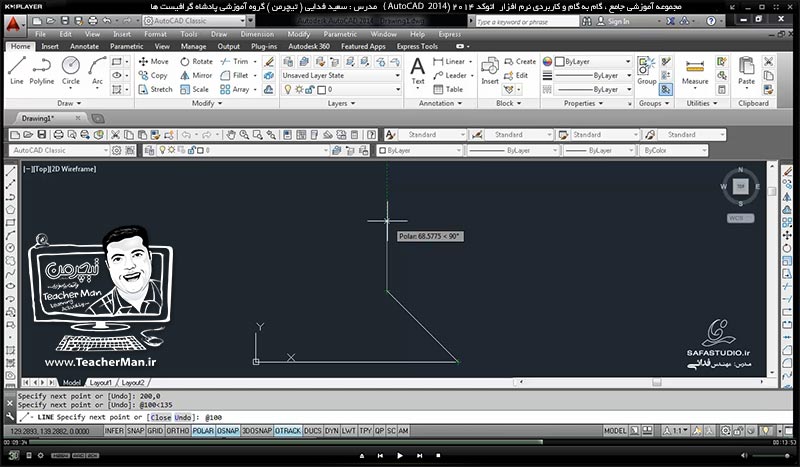
Task: Toggle GRID display in status bar
Action: point(155,431)
